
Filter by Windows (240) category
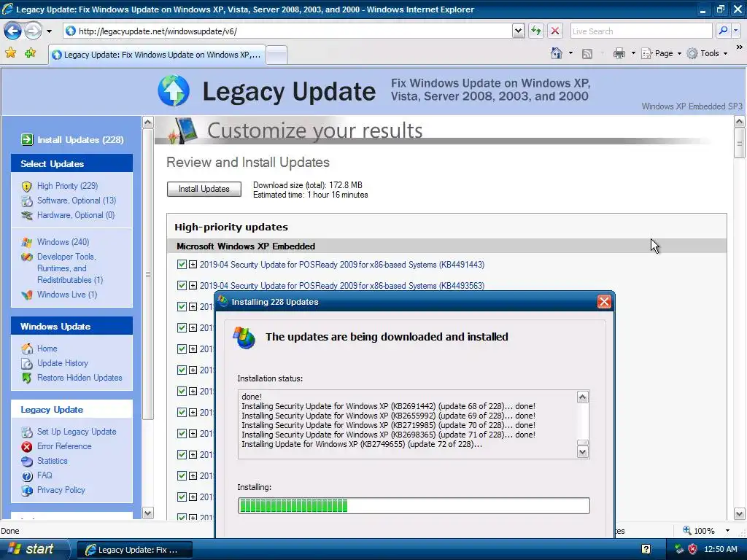pyautogui.click(x=63, y=242)
